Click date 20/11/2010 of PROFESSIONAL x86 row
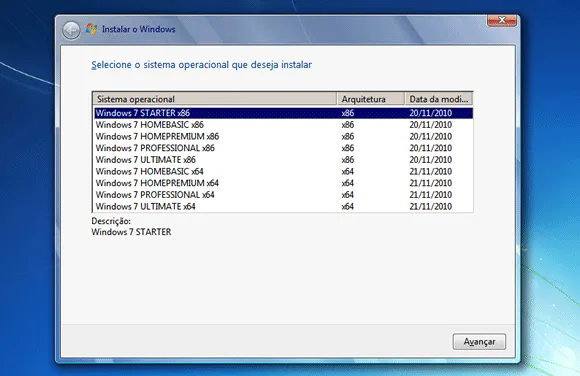The width and height of the screenshot is (580, 376). (431, 148)
